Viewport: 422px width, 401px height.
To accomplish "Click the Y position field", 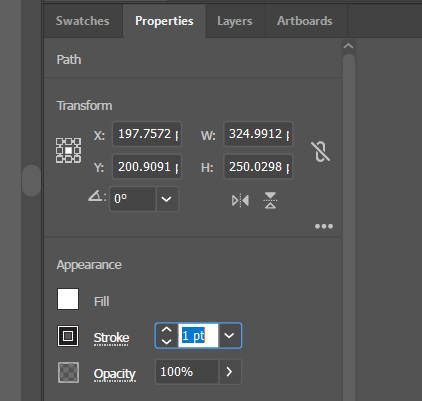I will click(147, 167).
